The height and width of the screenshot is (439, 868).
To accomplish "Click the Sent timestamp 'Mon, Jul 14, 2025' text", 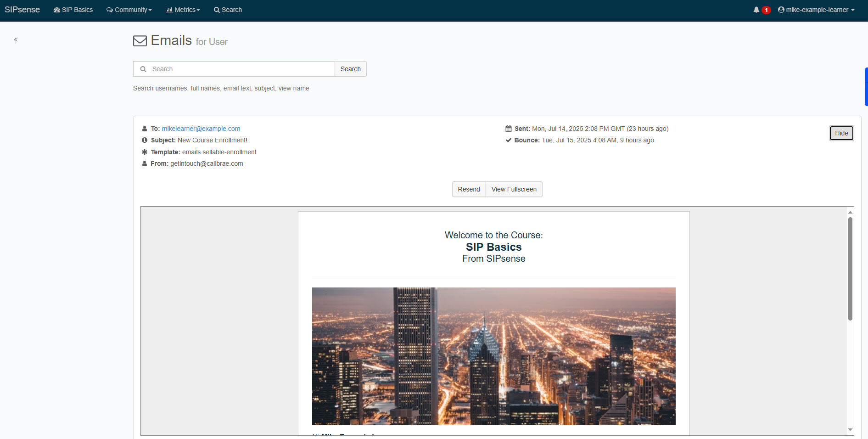I will tap(558, 129).
